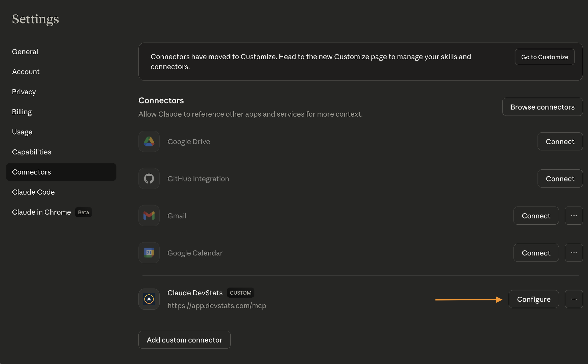Click the Gmail connector name

tap(177, 216)
